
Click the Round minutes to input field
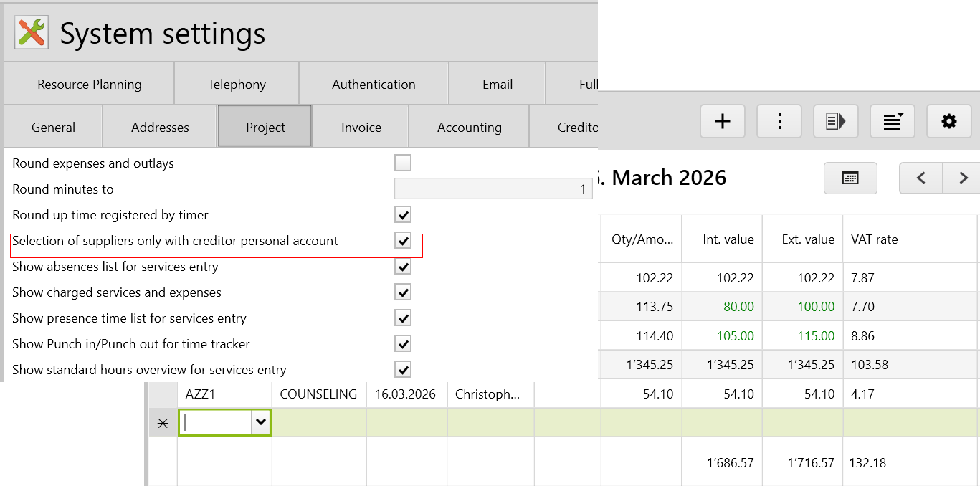[x=493, y=189]
